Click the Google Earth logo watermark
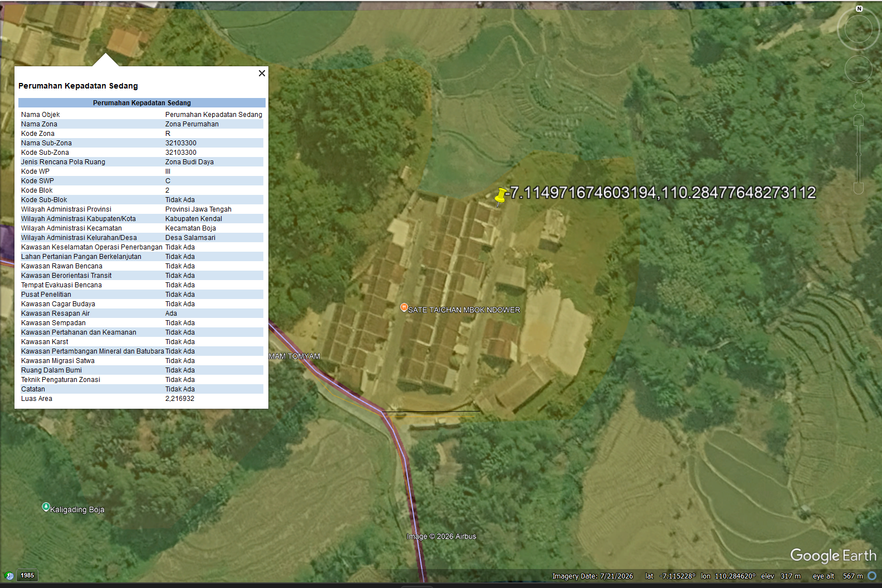 (833, 555)
